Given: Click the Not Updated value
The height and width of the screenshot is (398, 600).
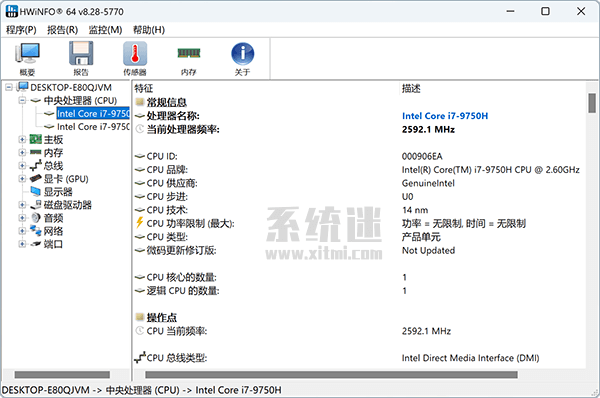Looking at the screenshot, I should (428, 250).
